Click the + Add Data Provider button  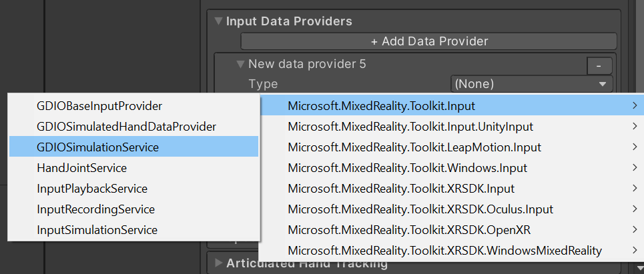click(x=429, y=41)
